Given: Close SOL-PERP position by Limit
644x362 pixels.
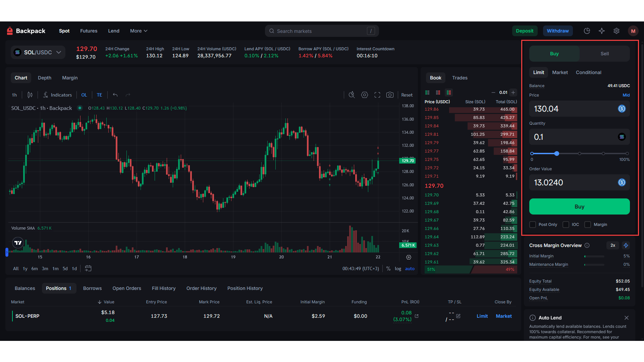Looking at the screenshot, I should [x=482, y=316].
